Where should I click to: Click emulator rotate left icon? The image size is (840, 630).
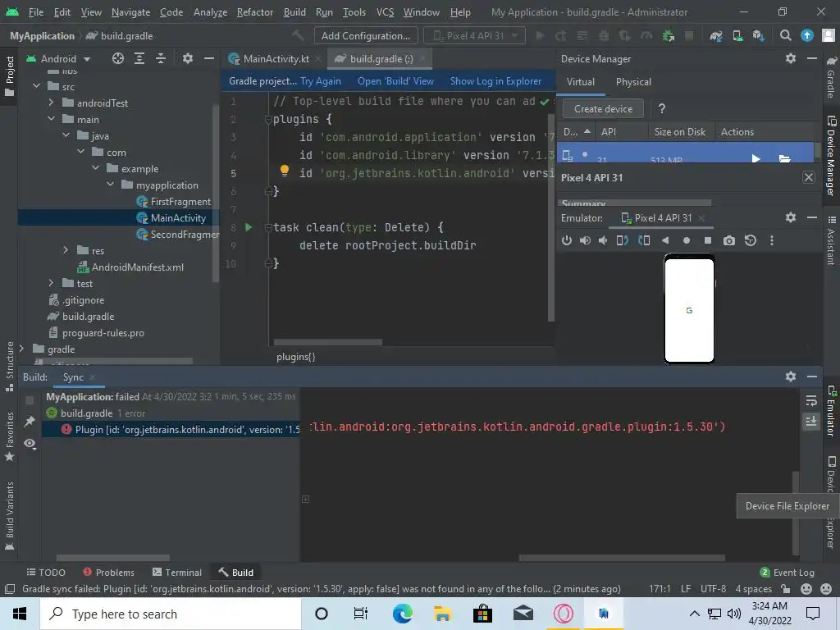(623, 240)
